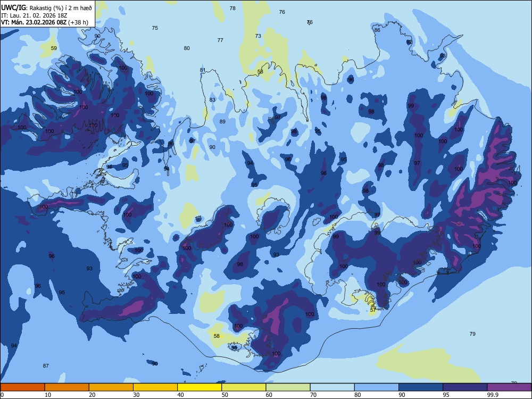
Task: Pick the pale yellow 50–60 legend swatch
Action: point(244,387)
